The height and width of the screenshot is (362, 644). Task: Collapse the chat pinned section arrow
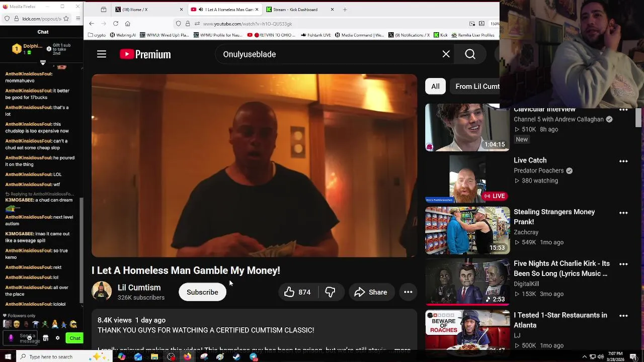coord(43,63)
